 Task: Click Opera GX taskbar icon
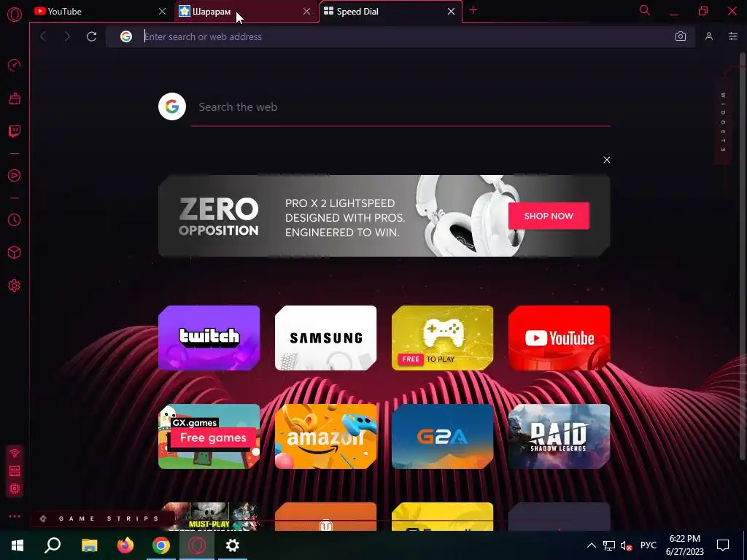pos(197,545)
